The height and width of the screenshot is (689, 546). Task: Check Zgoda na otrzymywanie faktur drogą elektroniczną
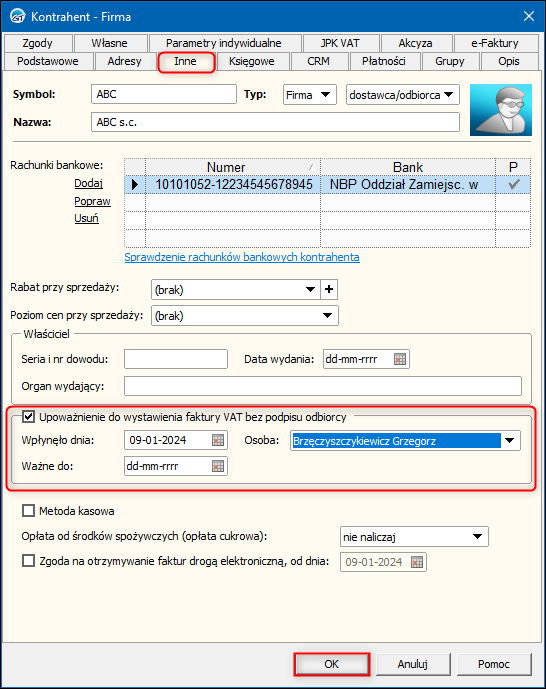29,561
